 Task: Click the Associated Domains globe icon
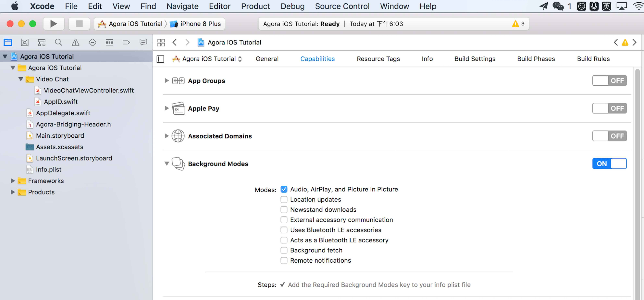(x=178, y=136)
